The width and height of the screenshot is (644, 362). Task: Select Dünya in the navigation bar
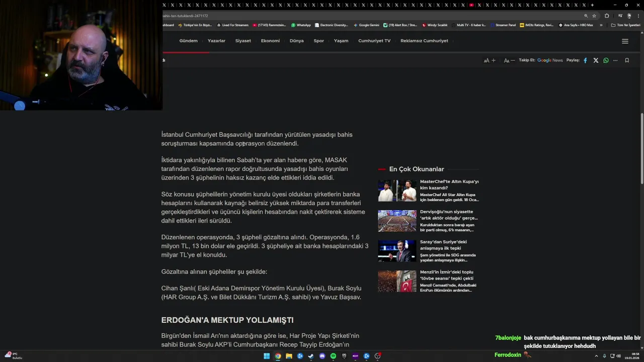tap(297, 41)
